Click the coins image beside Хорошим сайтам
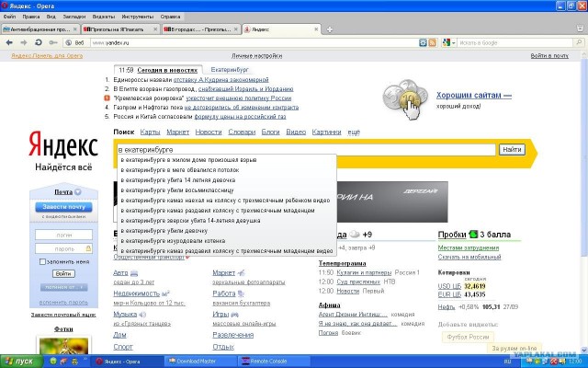 coord(406,99)
